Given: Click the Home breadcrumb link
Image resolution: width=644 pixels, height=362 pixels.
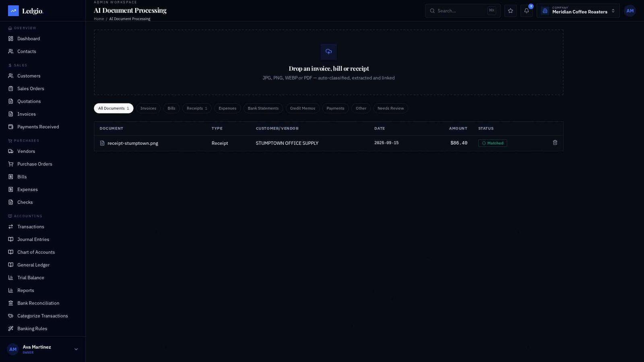Looking at the screenshot, I should [x=99, y=19].
